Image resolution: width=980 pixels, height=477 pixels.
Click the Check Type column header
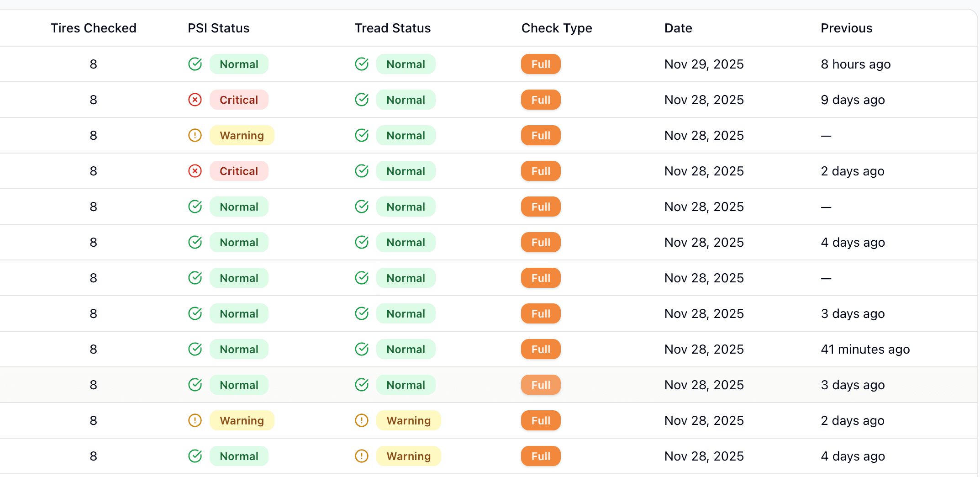pyautogui.click(x=556, y=28)
